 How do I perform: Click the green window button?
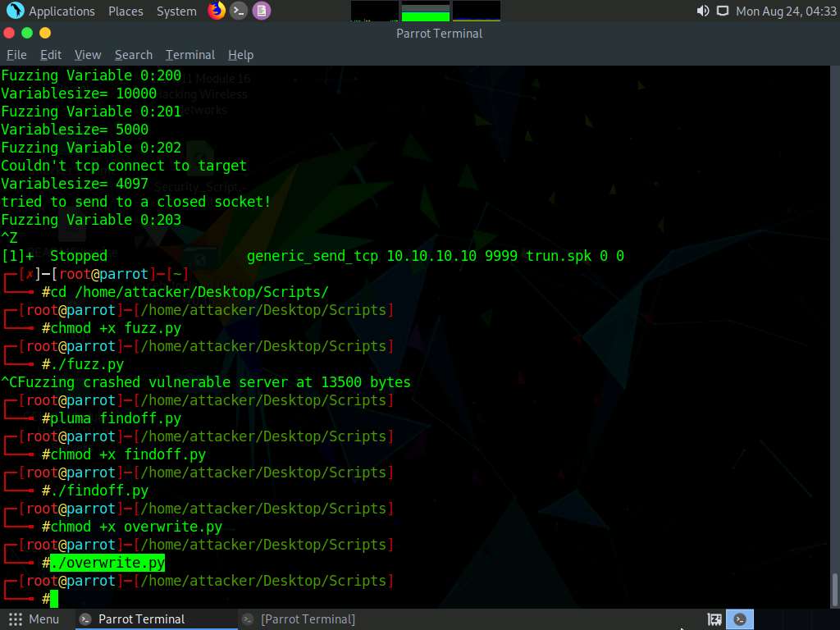click(x=27, y=33)
